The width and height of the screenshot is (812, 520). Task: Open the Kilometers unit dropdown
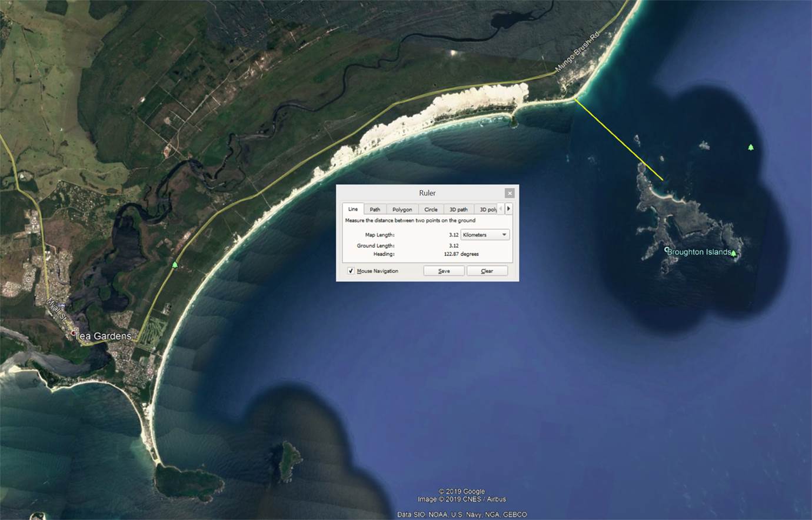click(485, 235)
